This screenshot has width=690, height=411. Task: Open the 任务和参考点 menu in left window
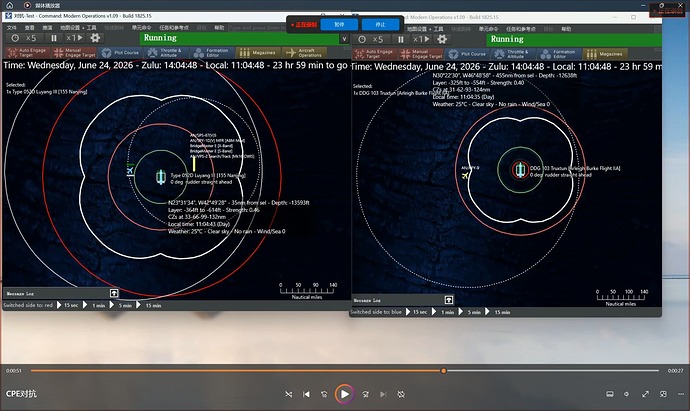(174, 28)
